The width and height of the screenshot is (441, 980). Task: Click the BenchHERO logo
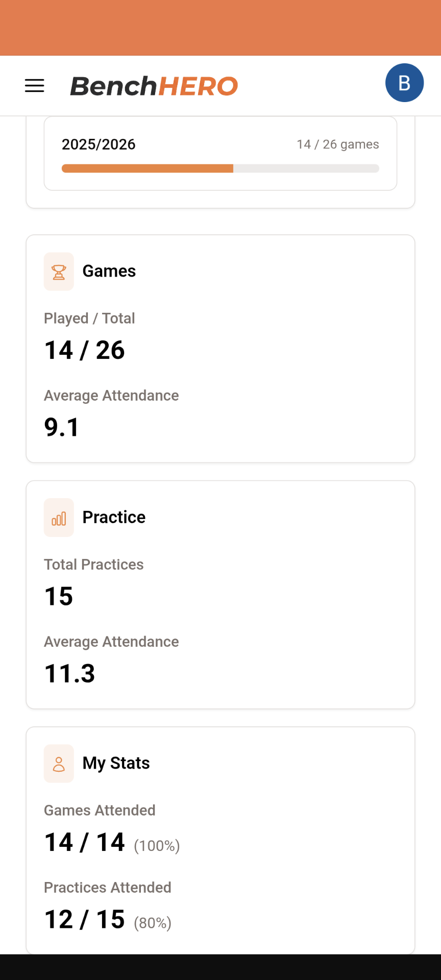pyautogui.click(x=154, y=86)
